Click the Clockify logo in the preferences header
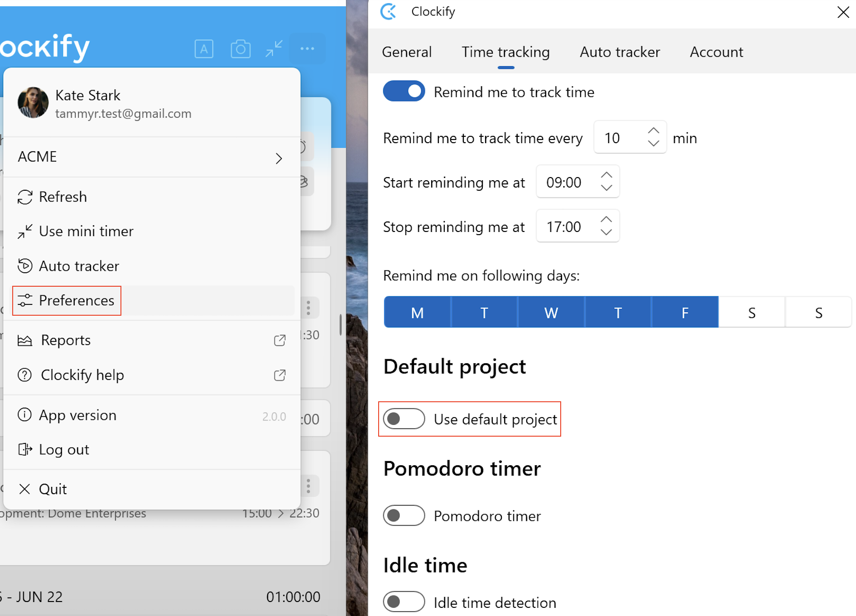The image size is (856, 616). coord(389,12)
